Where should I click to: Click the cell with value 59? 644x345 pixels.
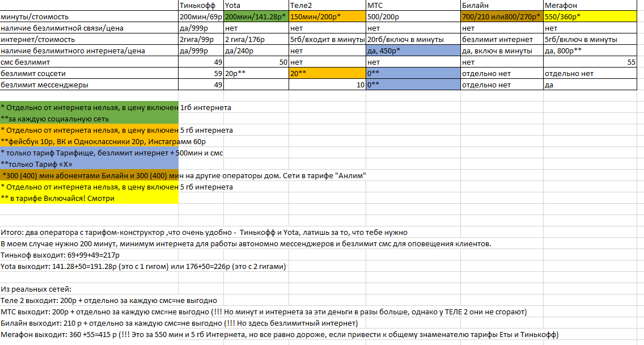tap(201, 73)
